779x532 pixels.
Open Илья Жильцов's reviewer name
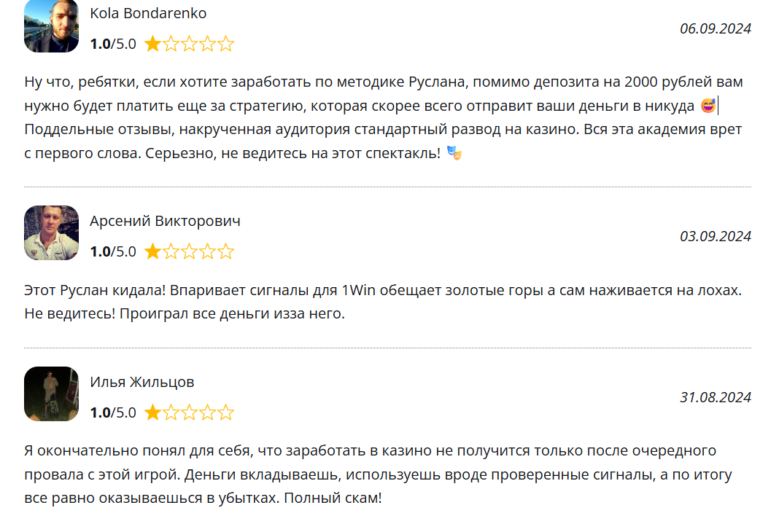tap(142, 382)
